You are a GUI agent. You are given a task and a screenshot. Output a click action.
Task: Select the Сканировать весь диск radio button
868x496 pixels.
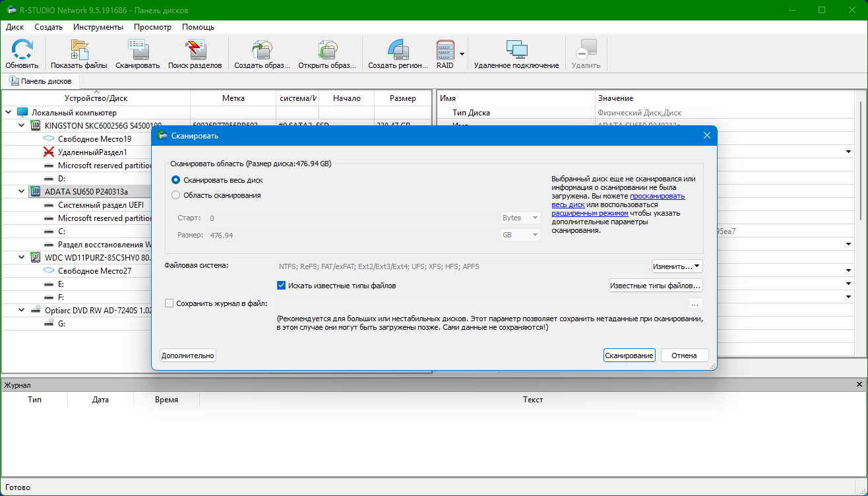tap(176, 179)
